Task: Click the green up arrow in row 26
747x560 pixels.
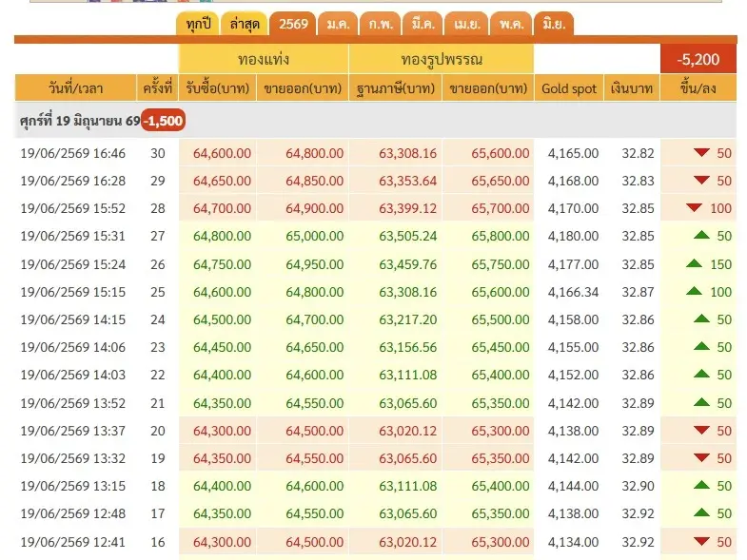Action: coord(694,263)
